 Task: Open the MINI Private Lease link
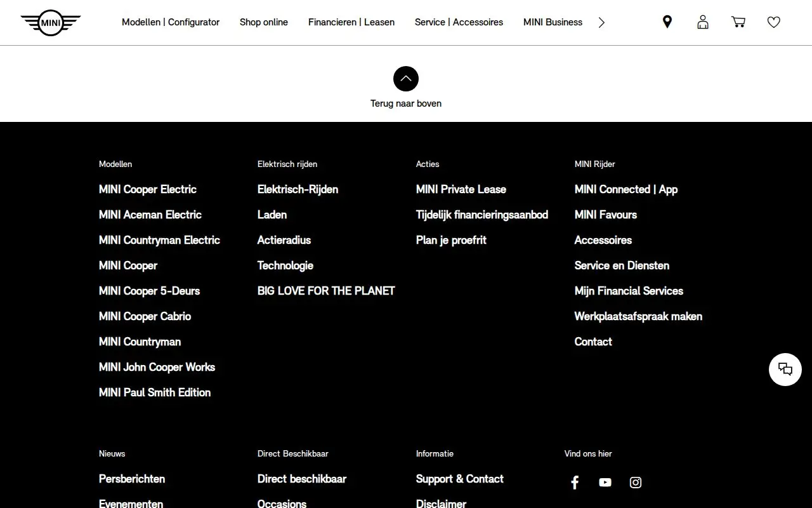(461, 189)
